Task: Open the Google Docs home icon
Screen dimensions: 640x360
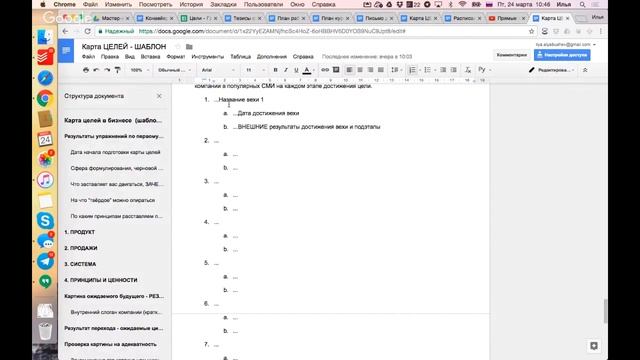Action: (x=66, y=51)
